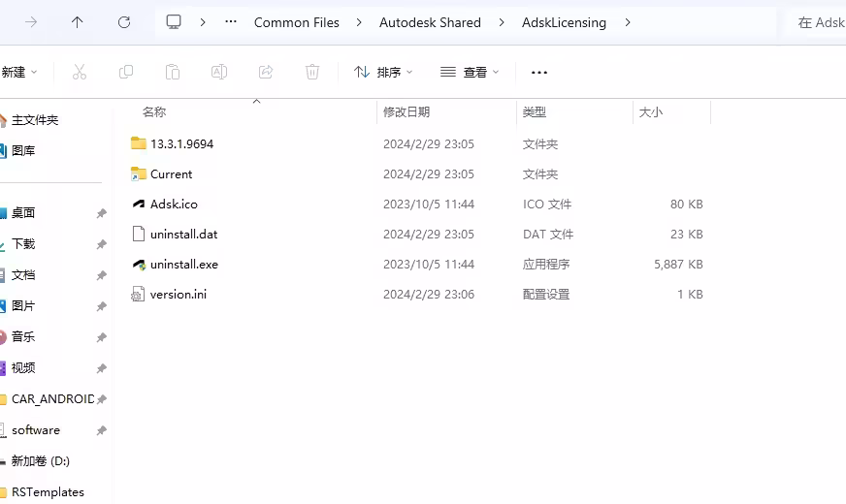Open software folder in sidebar
The height and width of the screenshot is (504, 846).
tap(36, 430)
